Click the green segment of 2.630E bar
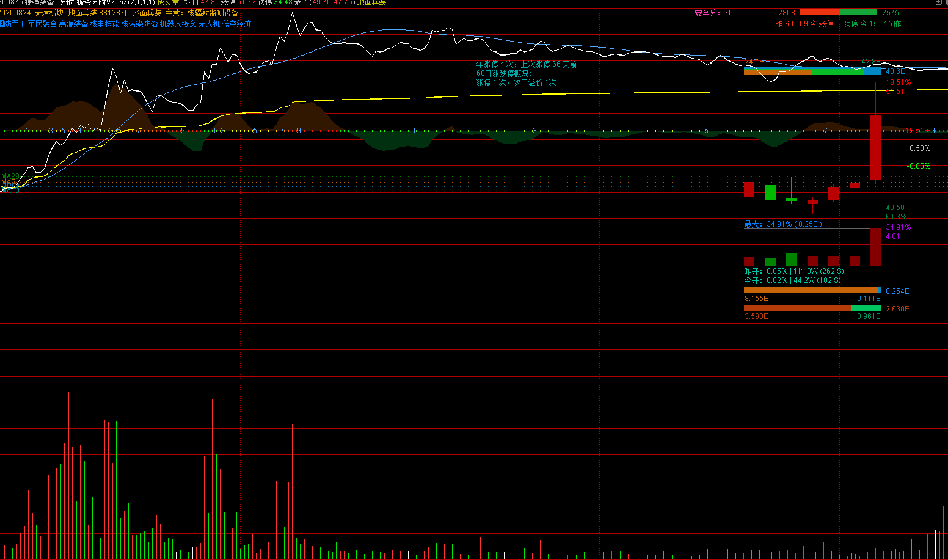 866,308
